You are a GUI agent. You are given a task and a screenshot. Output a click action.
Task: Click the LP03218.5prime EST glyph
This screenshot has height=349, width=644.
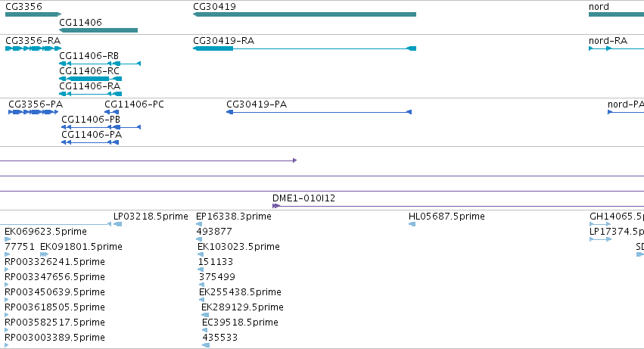[118, 224]
